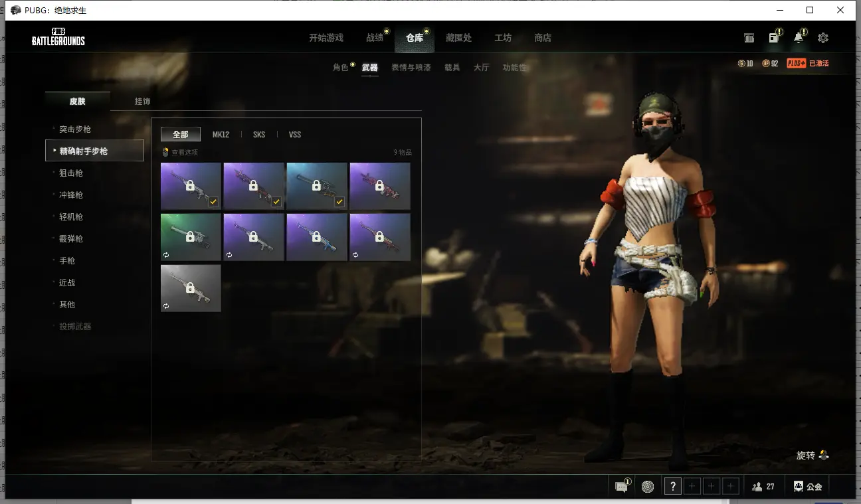
Task: Select the green-background weapon skin
Action: [191, 237]
